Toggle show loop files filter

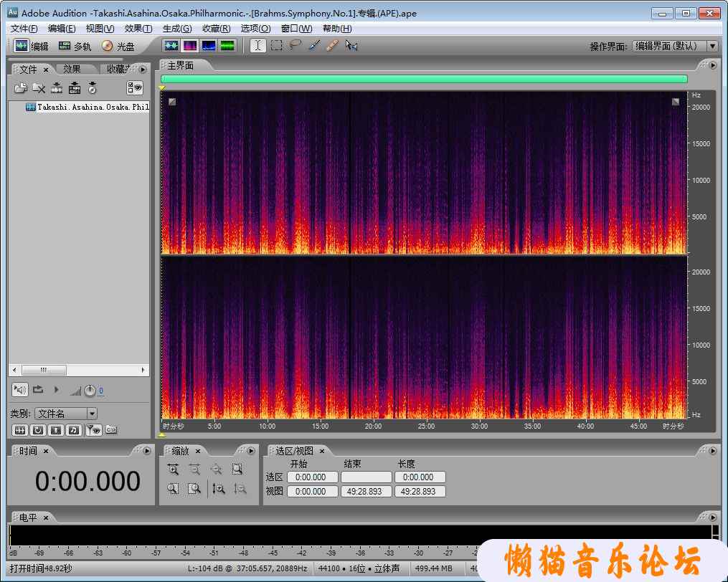click(37, 430)
